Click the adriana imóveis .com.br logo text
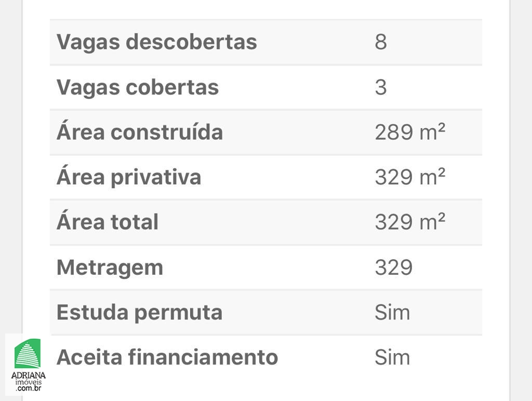The image size is (532, 401). pos(28,382)
